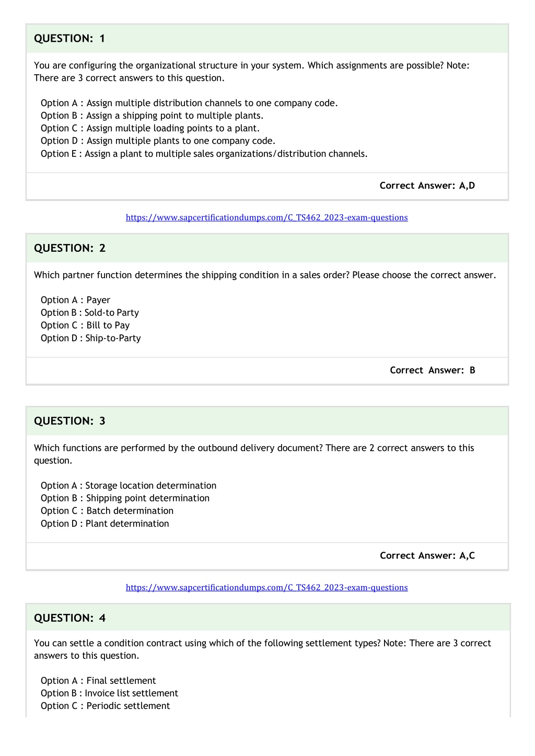This screenshot has width=535, height=756.
Task: Select Option B Invoice list settlement
Action: pyautogui.click(x=109, y=693)
